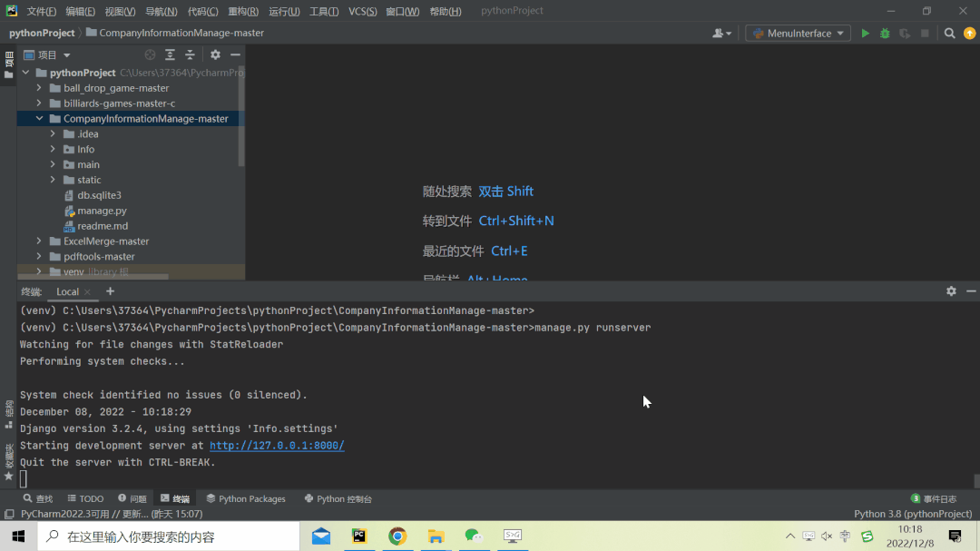This screenshot has height=551, width=980.
Task: Open TODO tool window button
Action: pos(85,498)
